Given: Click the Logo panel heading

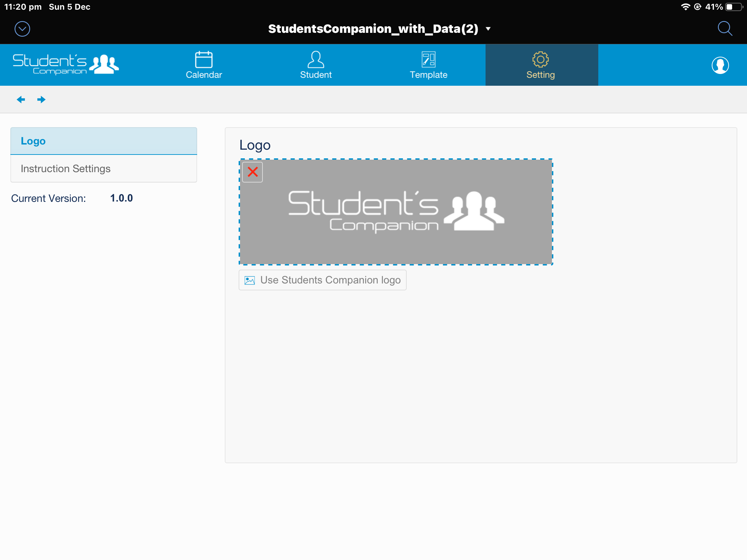Looking at the screenshot, I should click(x=255, y=145).
